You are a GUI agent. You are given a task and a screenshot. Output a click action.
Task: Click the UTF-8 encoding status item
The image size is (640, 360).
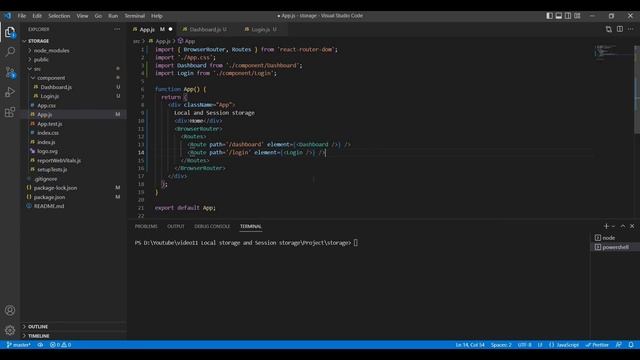(x=524, y=345)
